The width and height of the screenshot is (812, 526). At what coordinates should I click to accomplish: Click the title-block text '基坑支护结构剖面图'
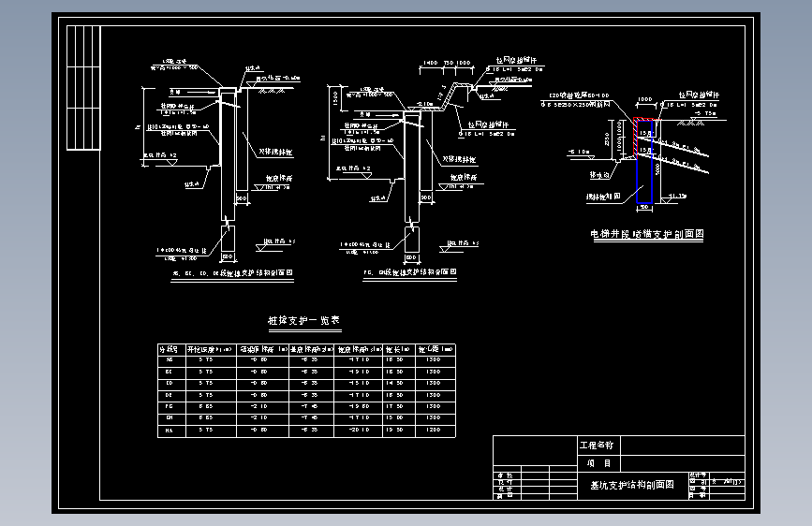coord(632,485)
